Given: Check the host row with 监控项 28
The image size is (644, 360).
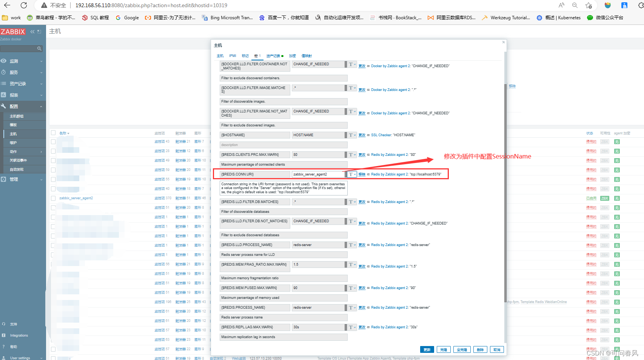Looking at the screenshot, I should [53, 151].
